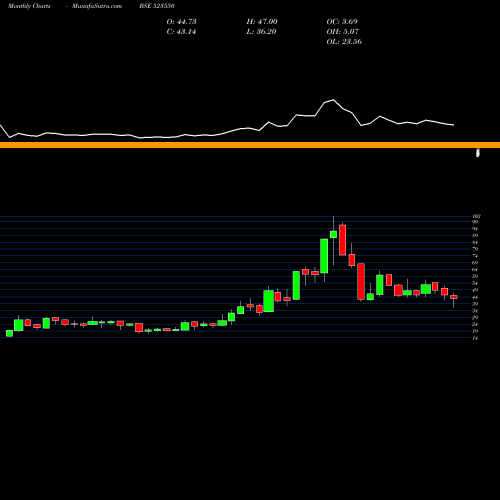Click the 74 price axis label
Viewport: 500px width, 500px height.
point(475,256)
